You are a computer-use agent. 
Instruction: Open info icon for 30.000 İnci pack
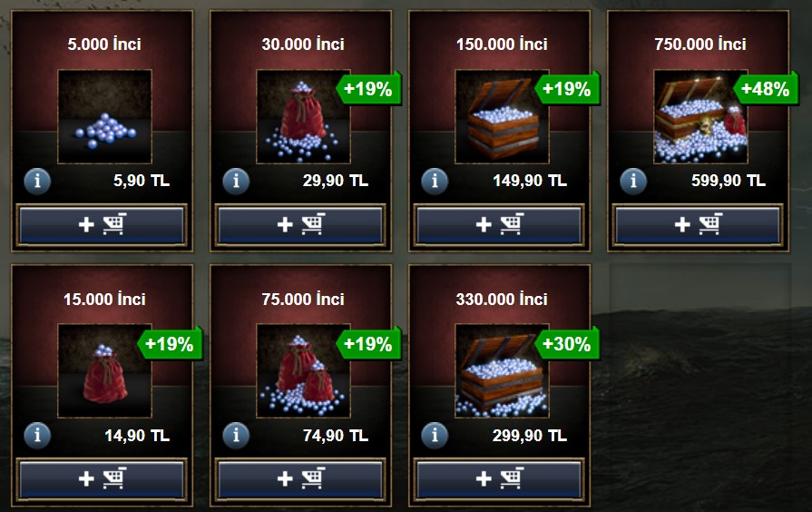tap(236, 181)
